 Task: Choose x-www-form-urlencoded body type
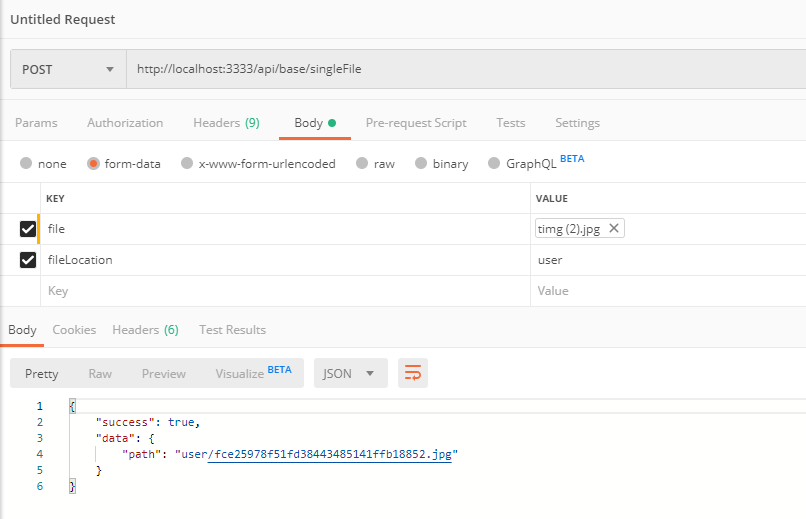point(187,163)
